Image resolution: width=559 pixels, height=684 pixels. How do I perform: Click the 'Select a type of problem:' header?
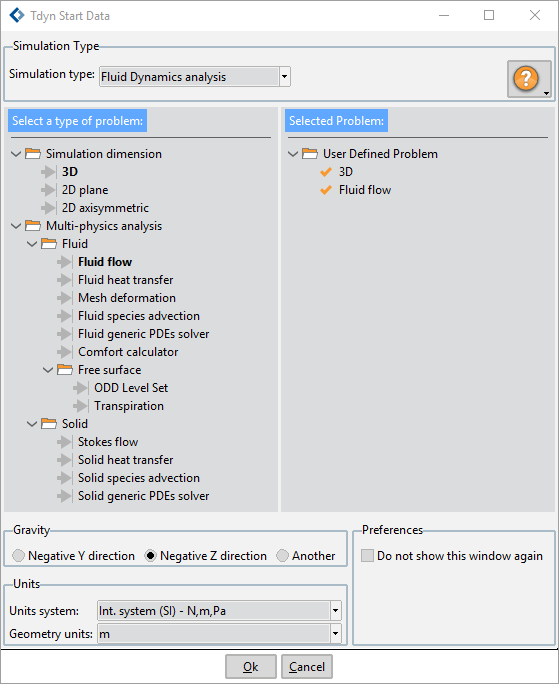click(77, 121)
